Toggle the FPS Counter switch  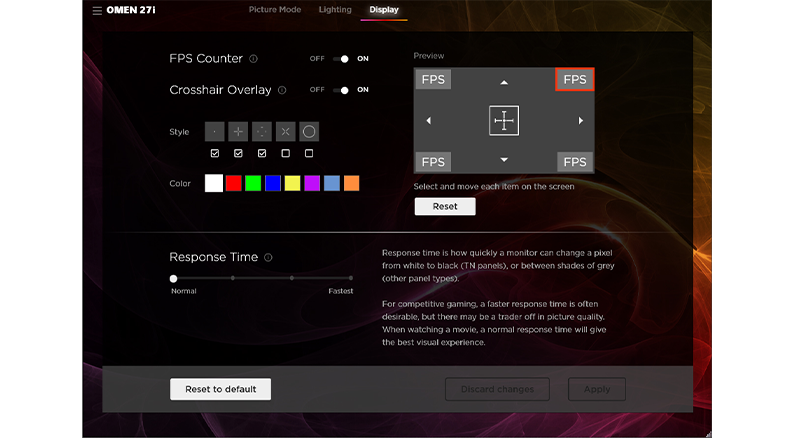click(x=341, y=59)
